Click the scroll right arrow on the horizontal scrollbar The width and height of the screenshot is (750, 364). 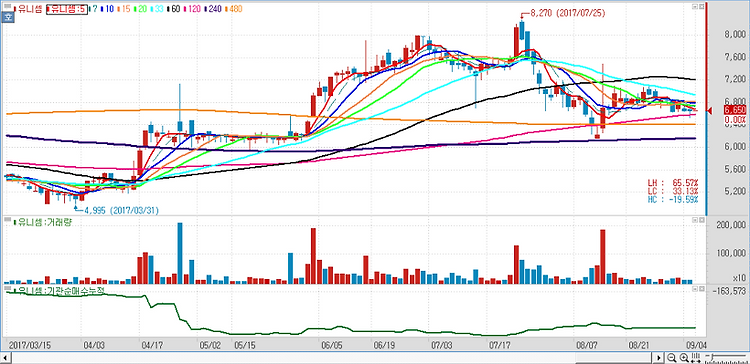659,358
